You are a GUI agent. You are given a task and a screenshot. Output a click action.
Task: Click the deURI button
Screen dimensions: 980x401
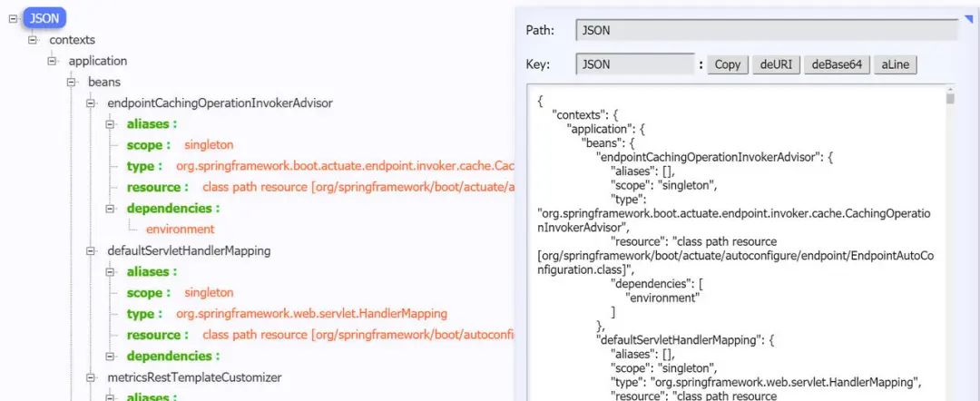777,64
